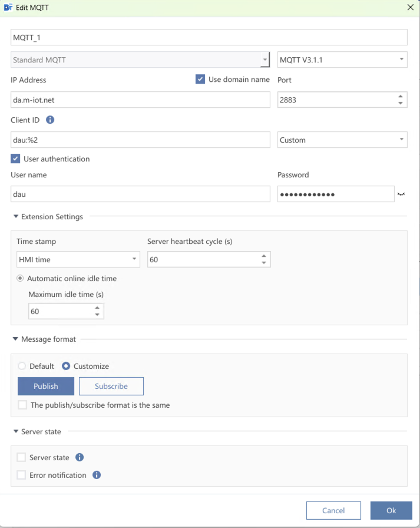Switch to the Subscribe tab

(x=111, y=386)
